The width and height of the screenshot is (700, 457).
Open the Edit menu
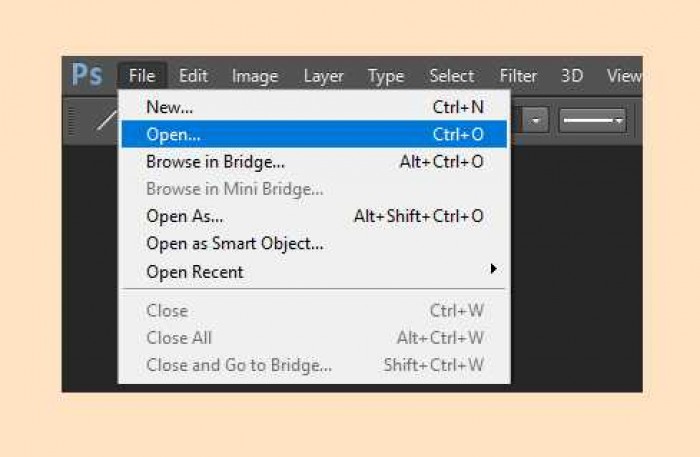coord(193,75)
